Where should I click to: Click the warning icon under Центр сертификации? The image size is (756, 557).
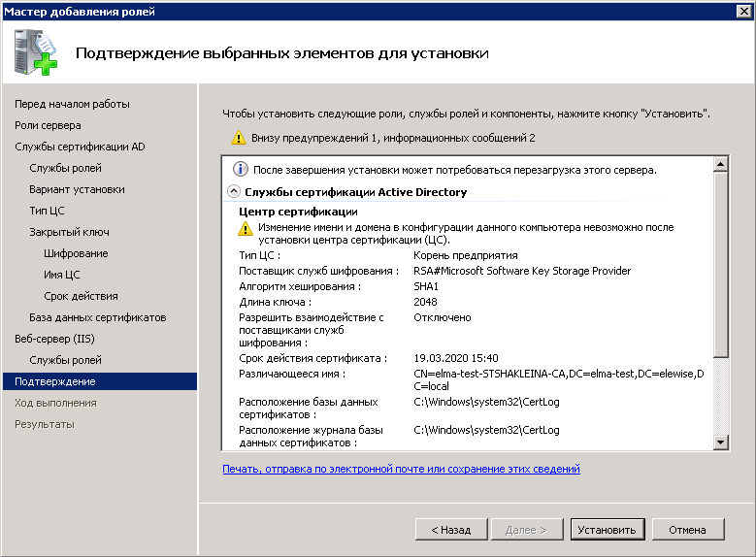coord(247,229)
